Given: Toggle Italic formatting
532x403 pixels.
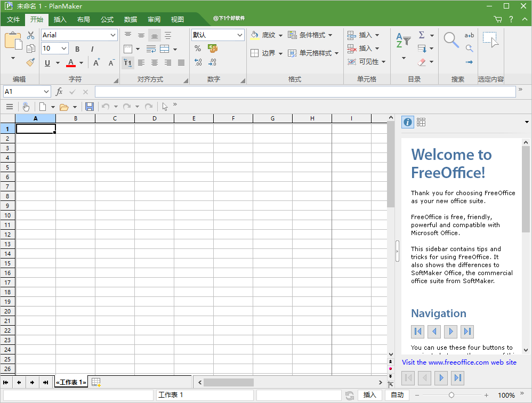Looking at the screenshot, I should click(x=92, y=49).
